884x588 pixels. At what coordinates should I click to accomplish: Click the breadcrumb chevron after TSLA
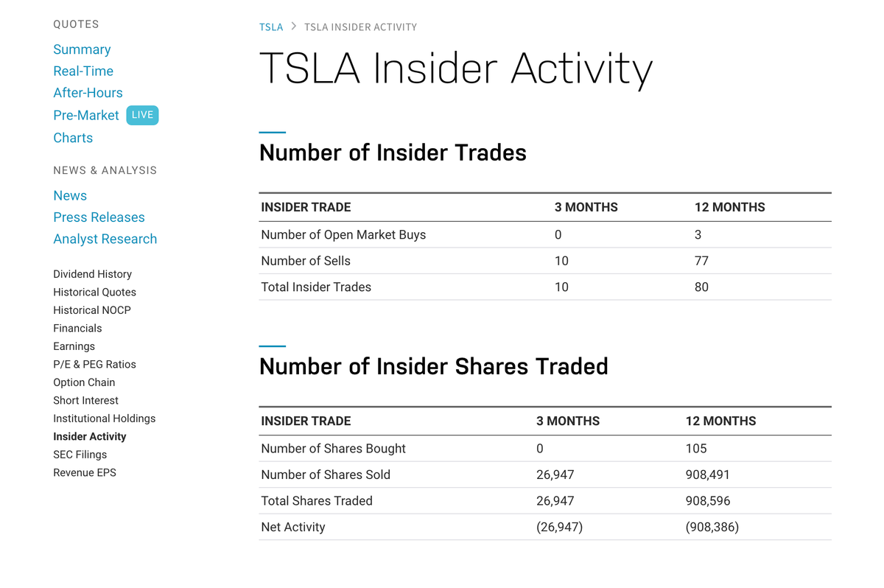294,27
